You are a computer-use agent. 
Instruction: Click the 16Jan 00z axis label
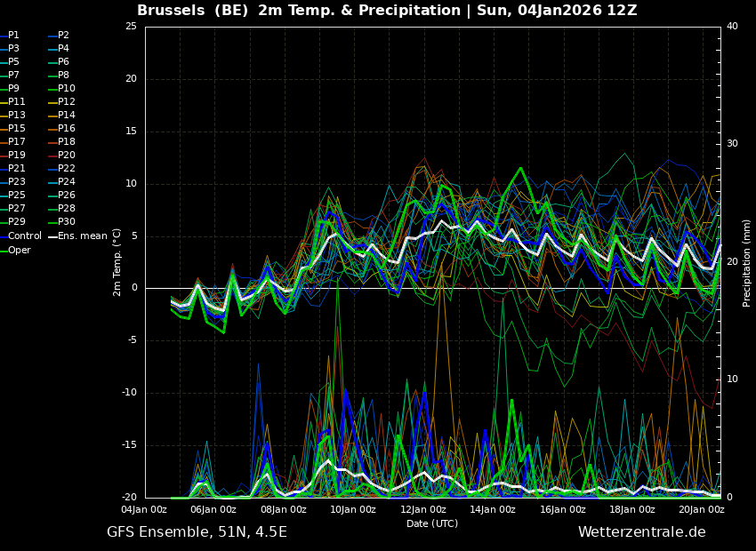tap(562, 509)
